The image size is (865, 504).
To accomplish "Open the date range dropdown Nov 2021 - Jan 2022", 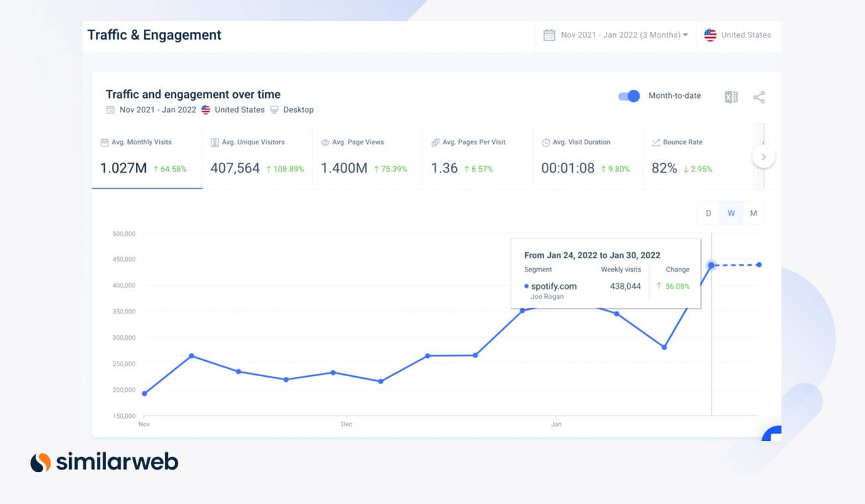I will (x=616, y=35).
